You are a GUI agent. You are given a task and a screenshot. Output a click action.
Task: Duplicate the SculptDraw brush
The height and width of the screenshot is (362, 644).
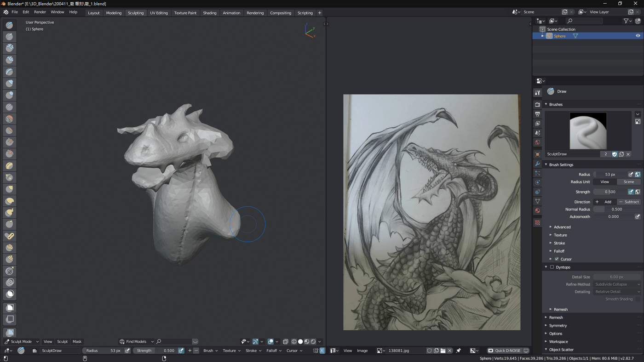pyautogui.click(x=621, y=154)
